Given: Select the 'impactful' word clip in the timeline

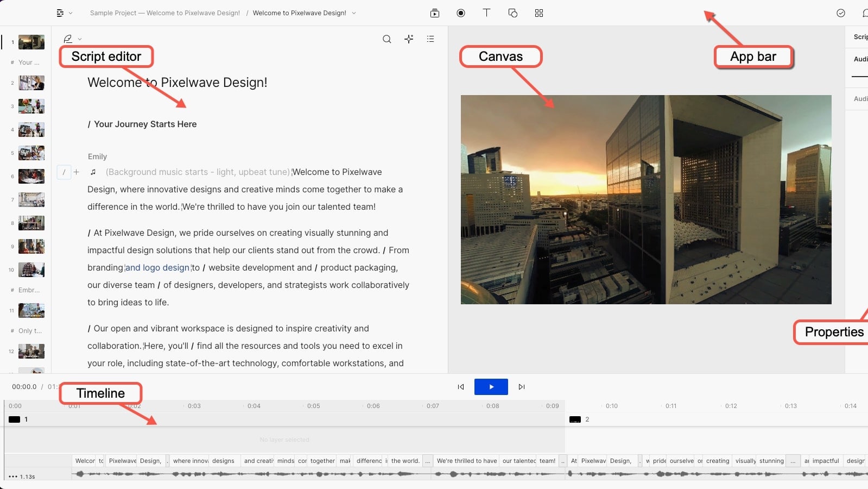Looking at the screenshot, I should point(826,461).
